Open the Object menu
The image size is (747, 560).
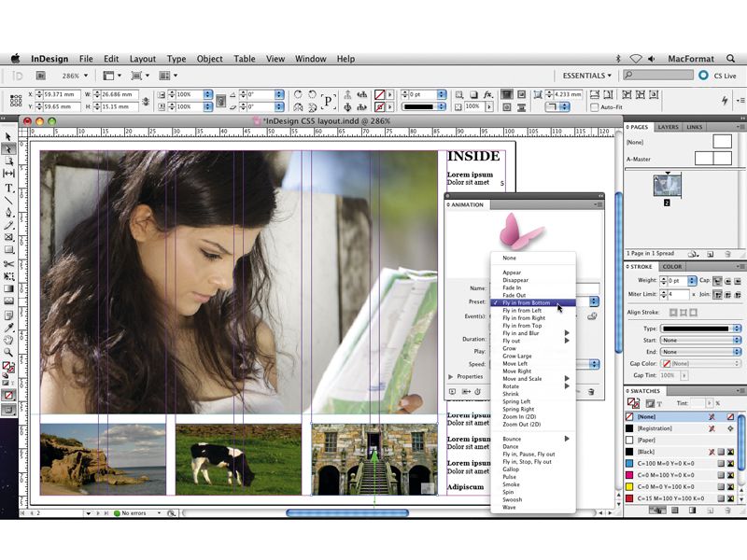point(209,59)
